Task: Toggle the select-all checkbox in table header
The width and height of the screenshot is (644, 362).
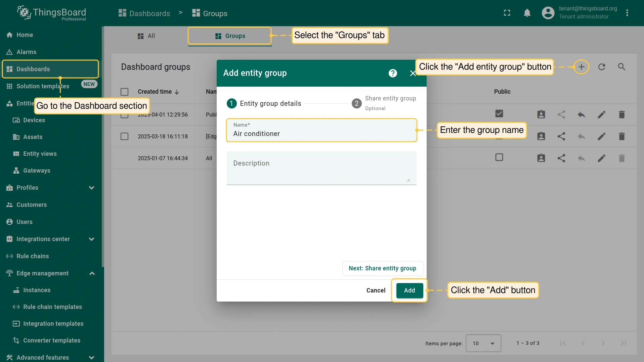Action: pos(124,92)
